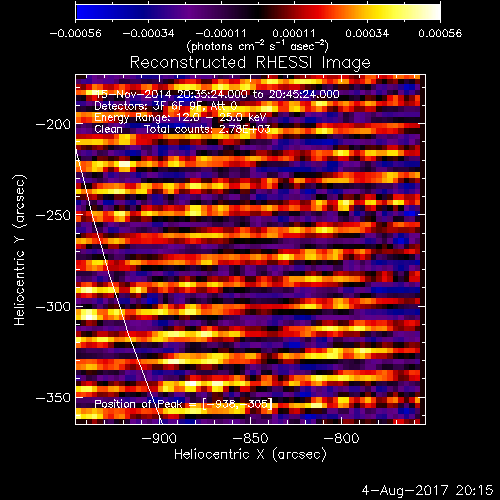Click the 0.00056 color bar value

click(x=440, y=33)
